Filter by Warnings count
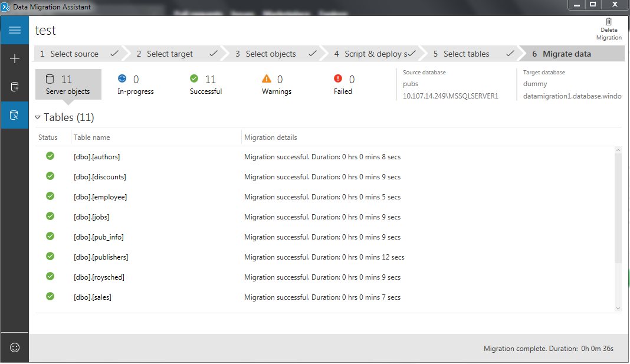Image resolution: width=630 pixels, height=364 pixels. pos(277,84)
